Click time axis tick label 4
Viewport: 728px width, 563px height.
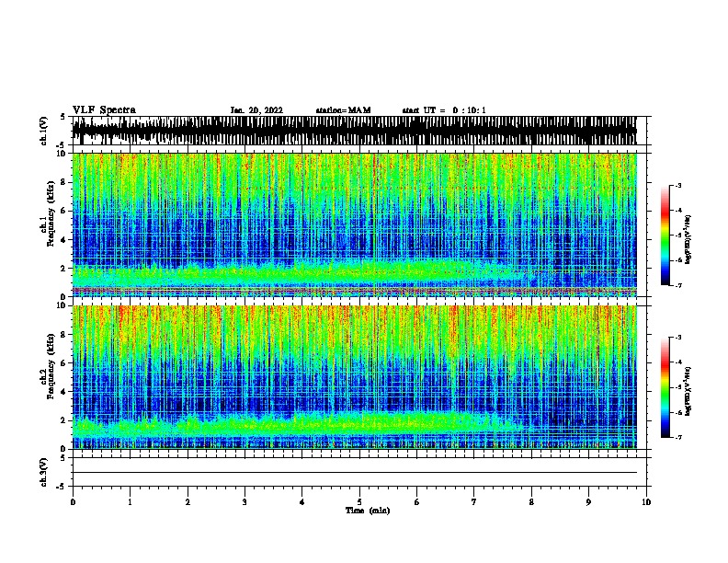(302, 502)
